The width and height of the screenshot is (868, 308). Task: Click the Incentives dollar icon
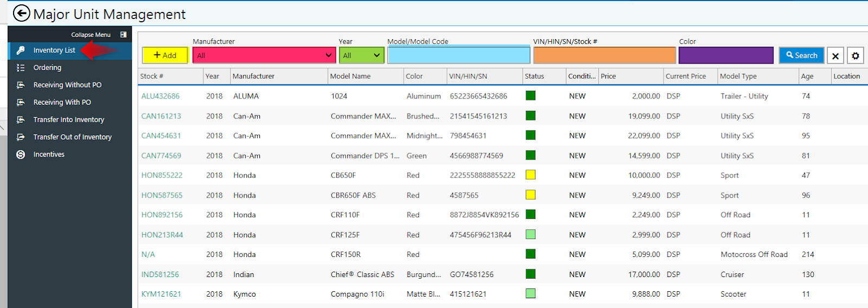(21, 154)
